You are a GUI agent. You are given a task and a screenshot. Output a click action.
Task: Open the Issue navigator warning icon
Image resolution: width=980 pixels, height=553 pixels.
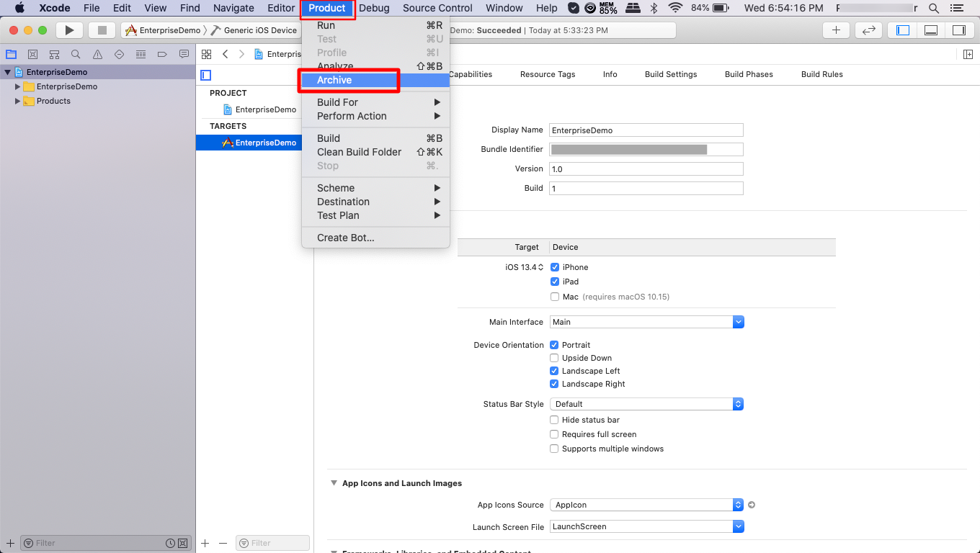(97, 54)
